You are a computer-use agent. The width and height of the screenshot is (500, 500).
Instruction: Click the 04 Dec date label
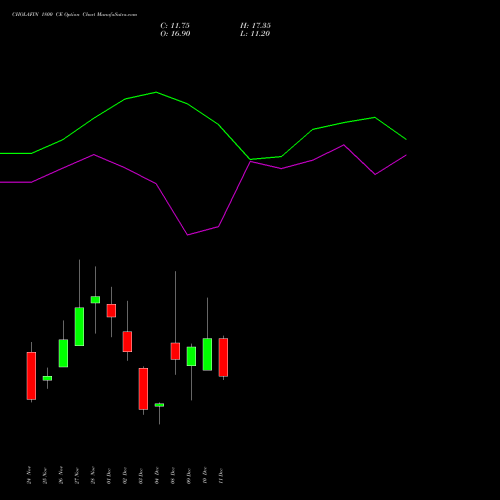[157, 475]
